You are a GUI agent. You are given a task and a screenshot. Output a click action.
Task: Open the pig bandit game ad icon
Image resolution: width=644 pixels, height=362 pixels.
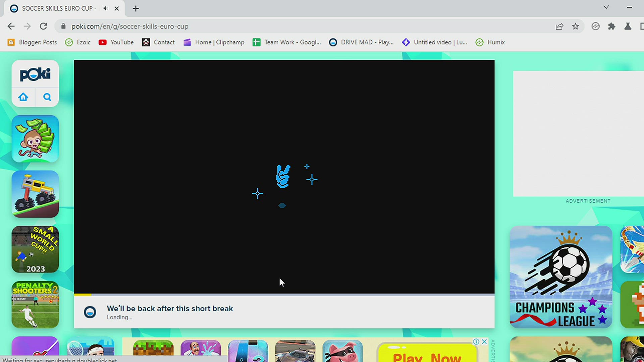342,351
